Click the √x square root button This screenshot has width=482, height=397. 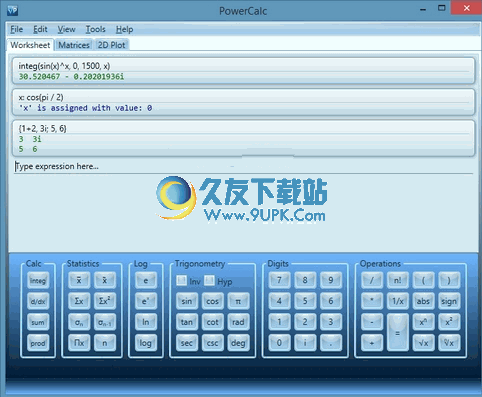423,343
